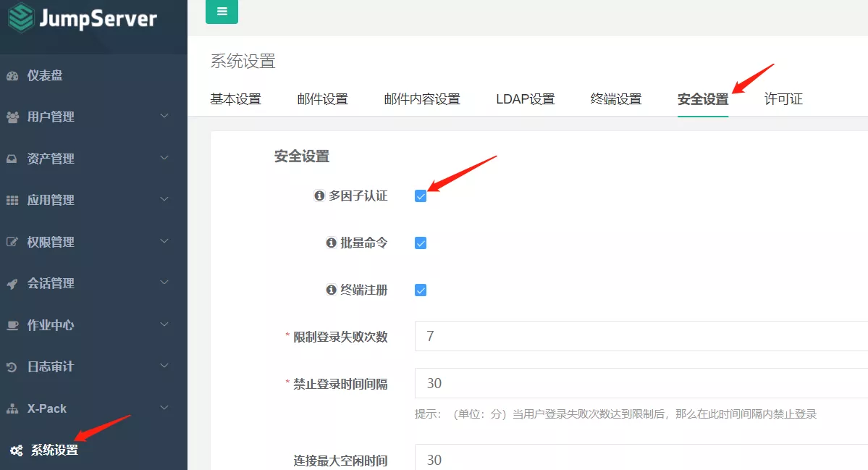Click the dashboard gauge icon beside 仪表盘
The height and width of the screenshot is (470, 868).
point(12,76)
